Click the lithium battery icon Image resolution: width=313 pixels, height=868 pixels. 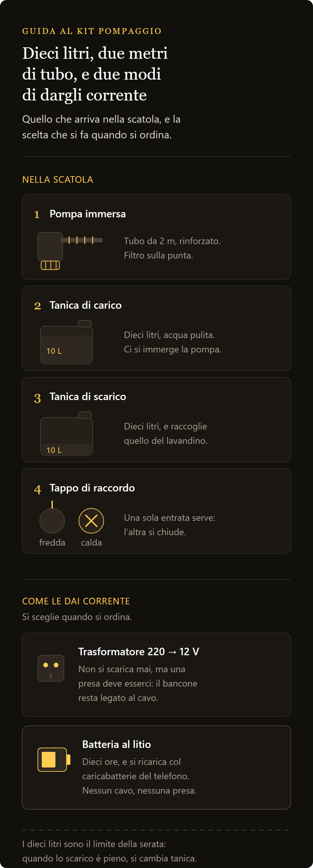[x=54, y=760]
